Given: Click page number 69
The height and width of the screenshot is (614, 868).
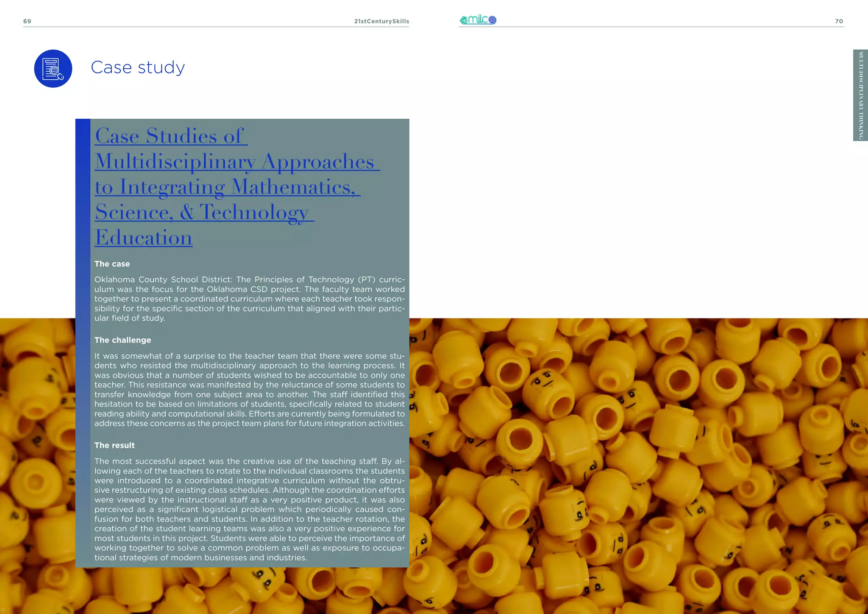Looking at the screenshot, I should tap(27, 21).
